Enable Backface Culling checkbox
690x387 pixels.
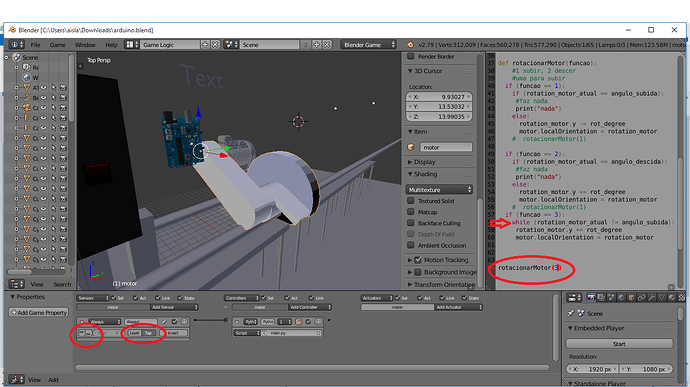411,223
